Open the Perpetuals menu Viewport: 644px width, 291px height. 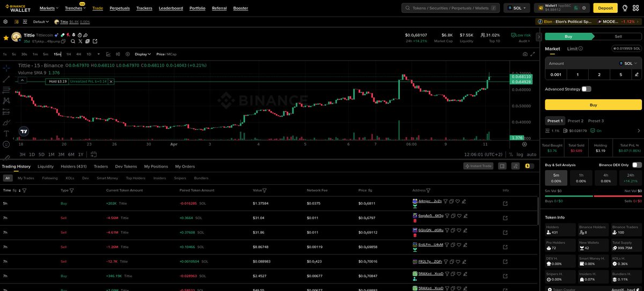[120, 8]
